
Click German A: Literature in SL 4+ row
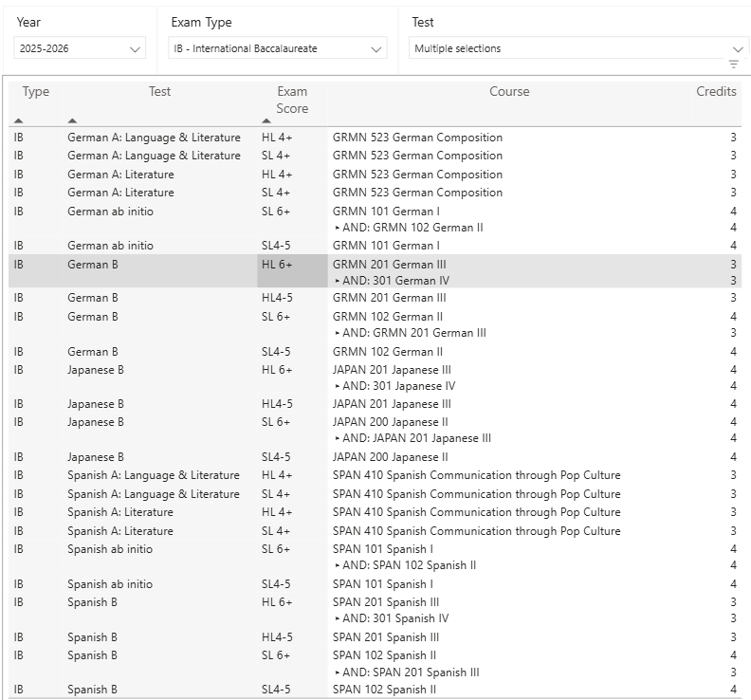(x=120, y=193)
